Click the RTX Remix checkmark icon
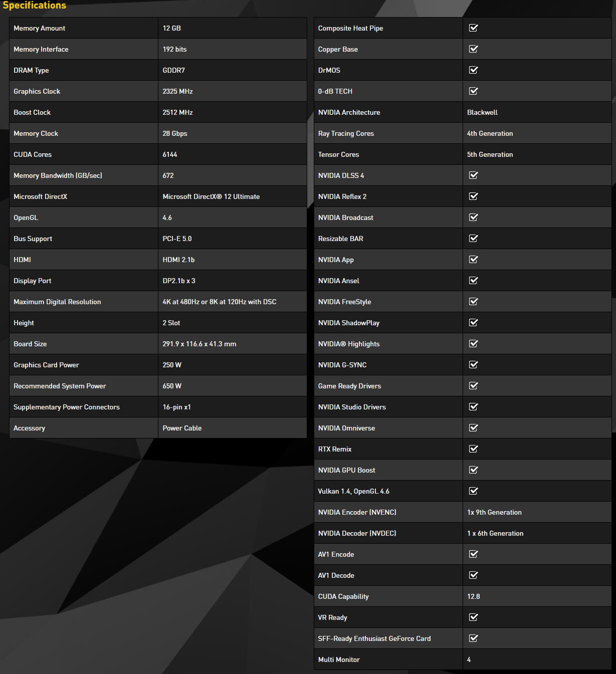The image size is (616, 674). coord(473,449)
